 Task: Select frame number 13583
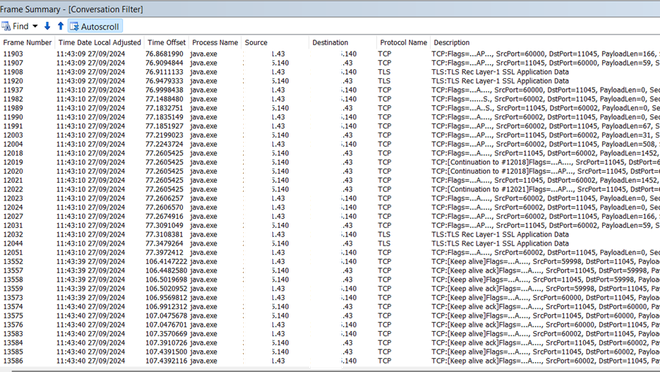[13, 334]
